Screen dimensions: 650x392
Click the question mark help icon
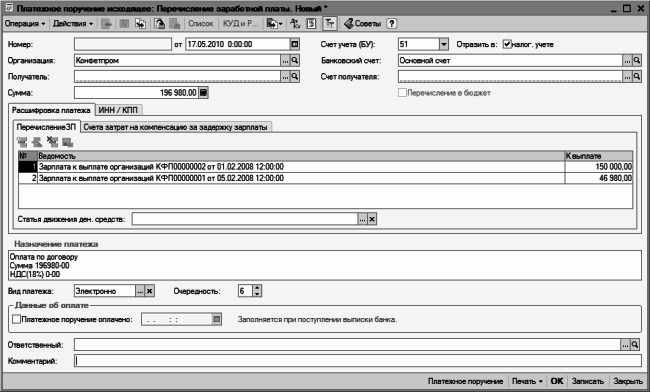click(391, 24)
